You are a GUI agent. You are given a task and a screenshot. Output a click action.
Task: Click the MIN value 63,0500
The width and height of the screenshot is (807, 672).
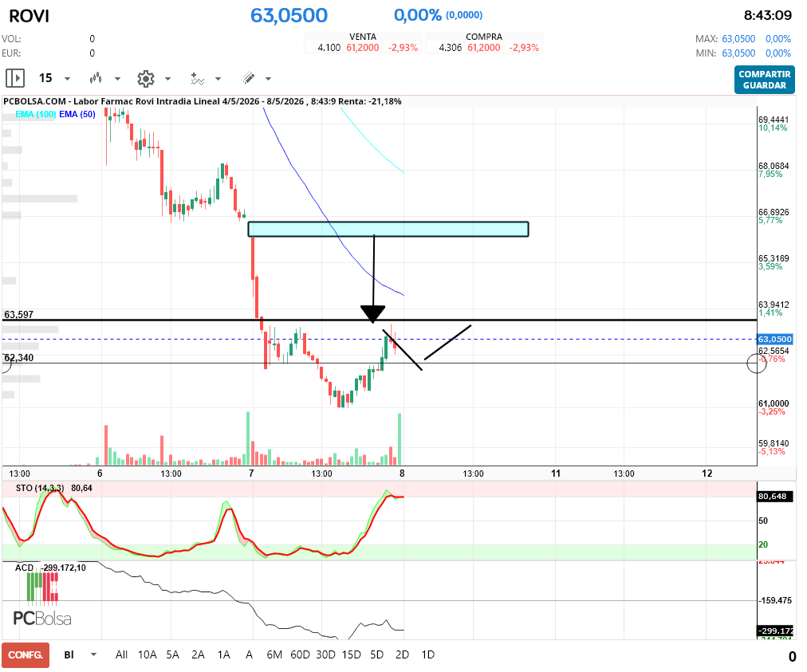pyautogui.click(x=738, y=53)
